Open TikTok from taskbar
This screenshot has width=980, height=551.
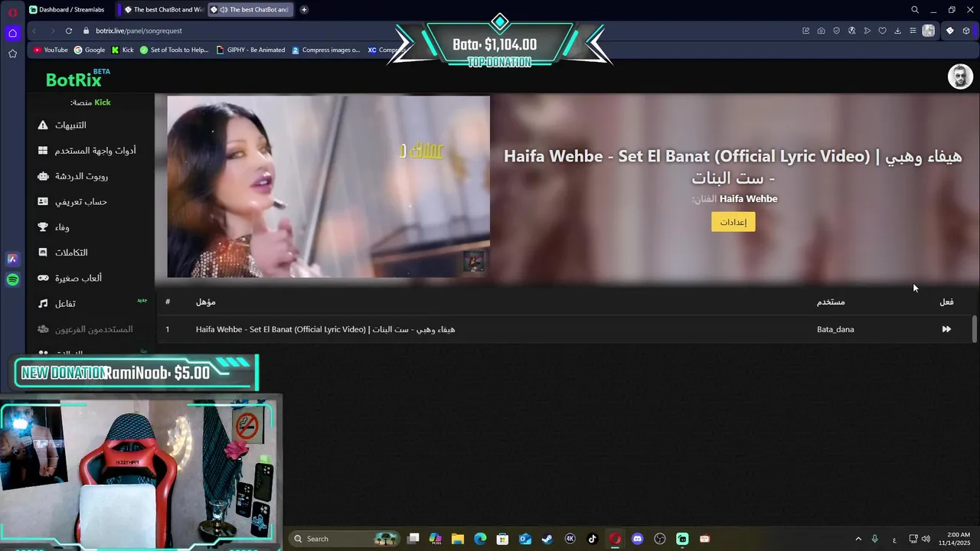click(x=592, y=539)
